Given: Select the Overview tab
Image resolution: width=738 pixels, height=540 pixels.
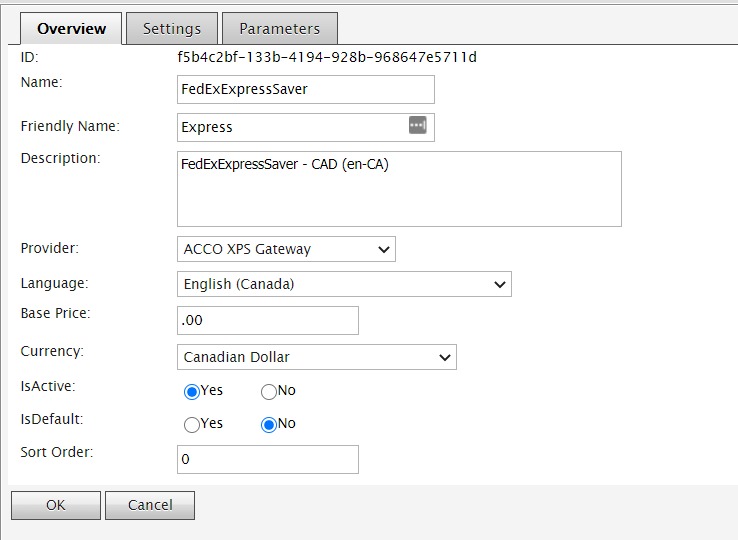Looking at the screenshot, I should (x=71, y=28).
